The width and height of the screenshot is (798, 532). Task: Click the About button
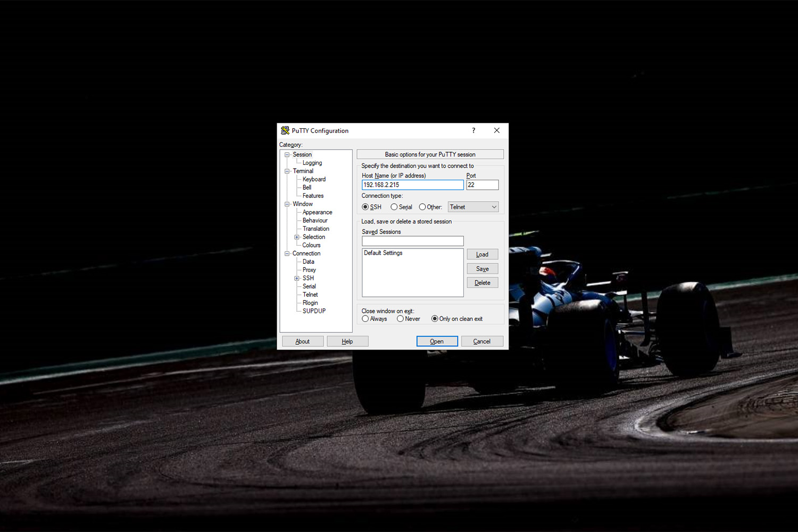coord(303,342)
